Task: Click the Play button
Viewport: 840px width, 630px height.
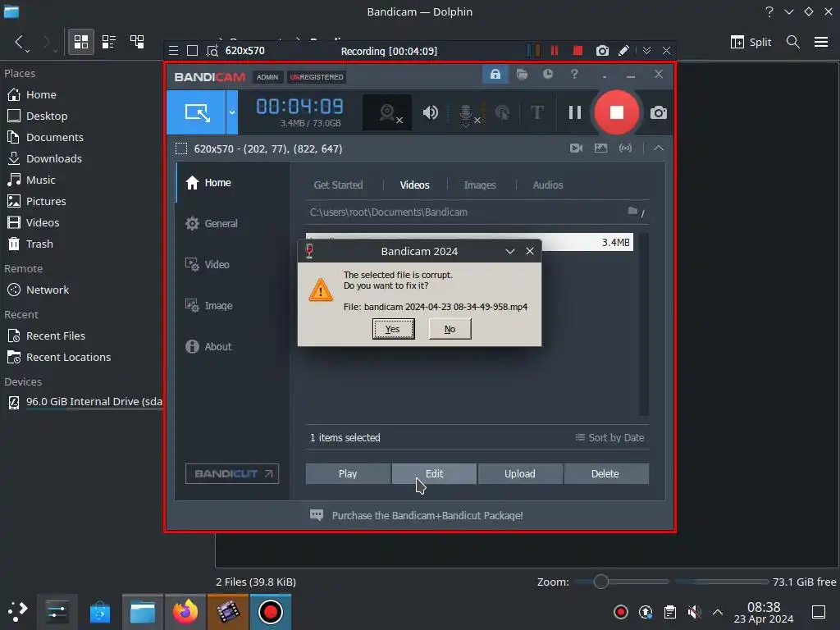Action: coord(348,473)
